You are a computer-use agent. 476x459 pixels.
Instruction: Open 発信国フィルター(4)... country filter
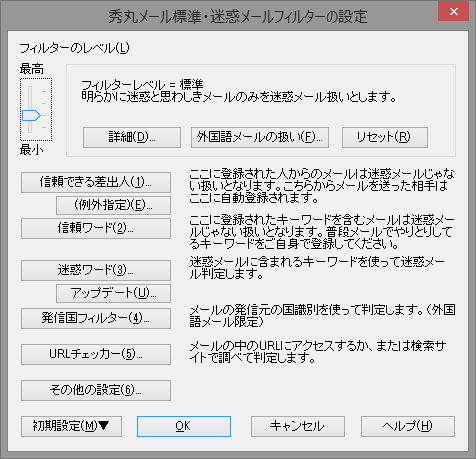96,318
